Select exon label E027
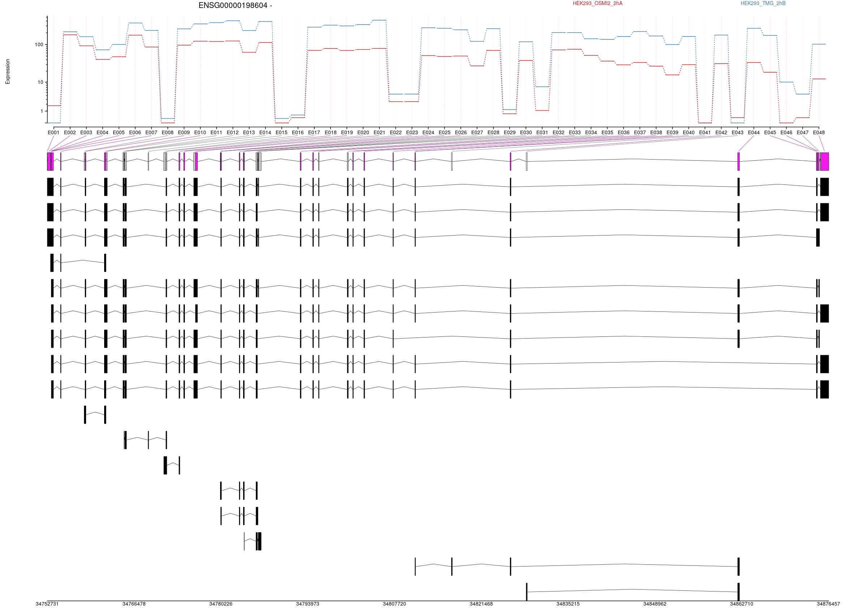The width and height of the screenshot is (868, 611). click(x=477, y=133)
